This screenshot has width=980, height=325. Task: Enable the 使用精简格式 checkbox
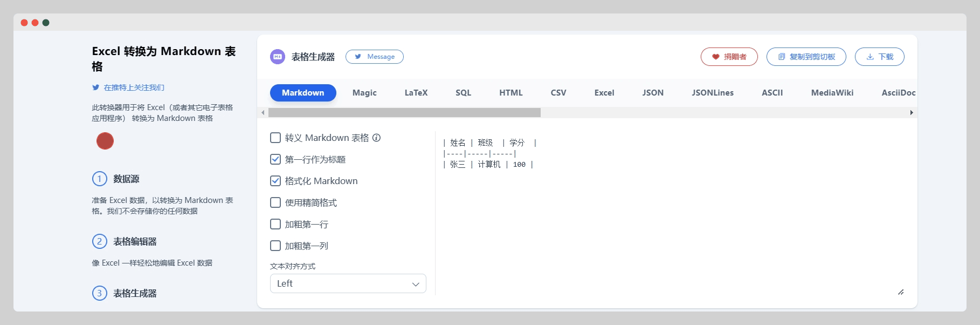coord(275,202)
